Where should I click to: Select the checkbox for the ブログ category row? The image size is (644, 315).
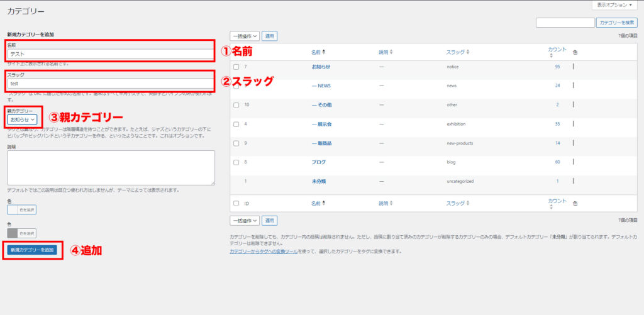236,162
